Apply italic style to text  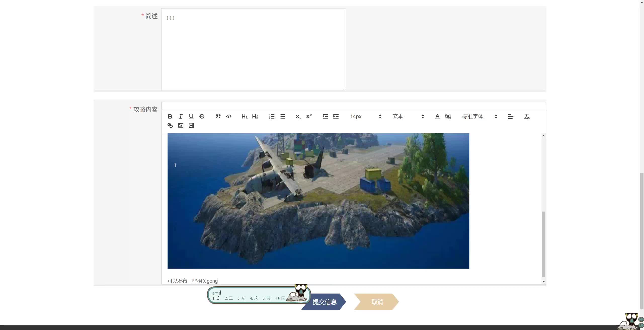(181, 116)
